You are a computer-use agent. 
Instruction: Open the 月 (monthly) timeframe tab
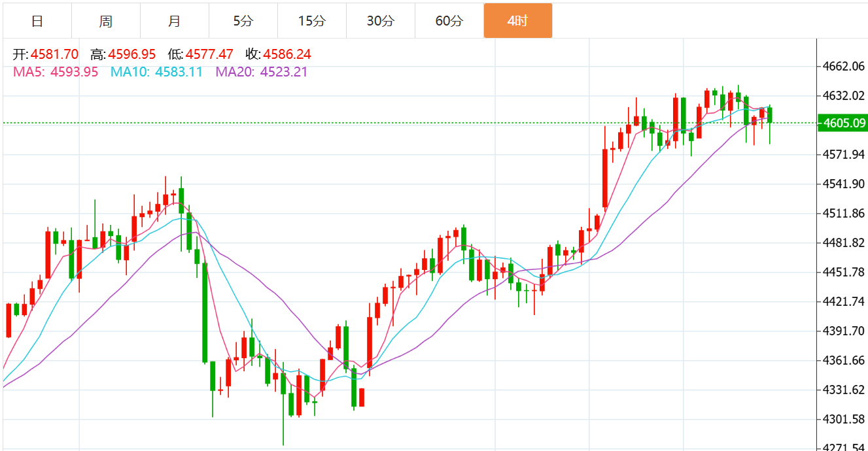175,21
